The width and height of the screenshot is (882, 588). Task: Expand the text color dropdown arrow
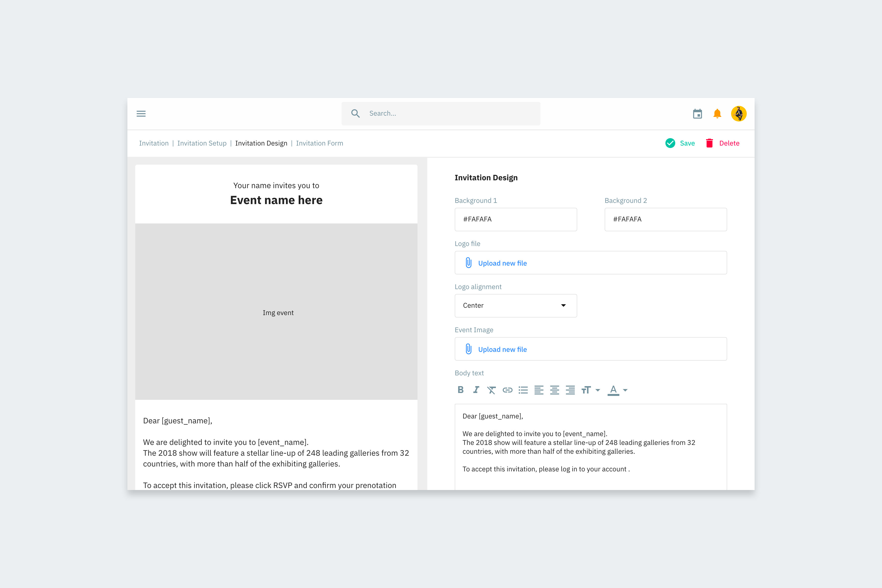(x=625, y=390)
